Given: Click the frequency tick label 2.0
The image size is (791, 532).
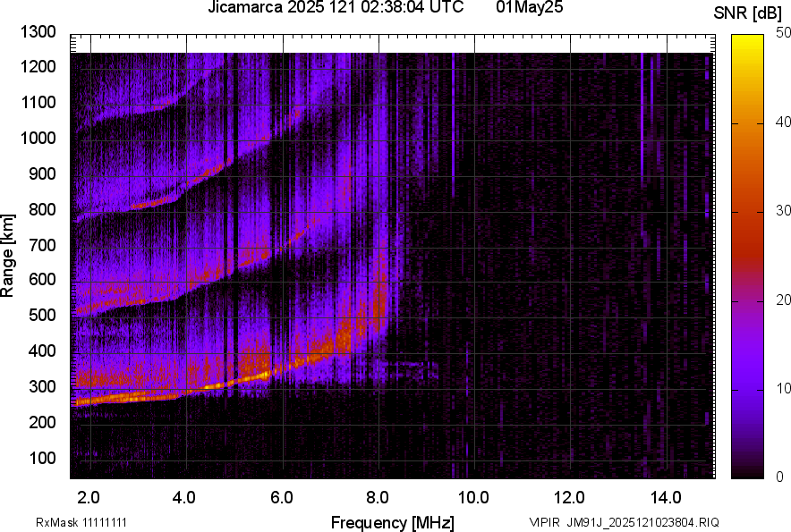Looking at the screenshot, I should click(x=89, y=498).
